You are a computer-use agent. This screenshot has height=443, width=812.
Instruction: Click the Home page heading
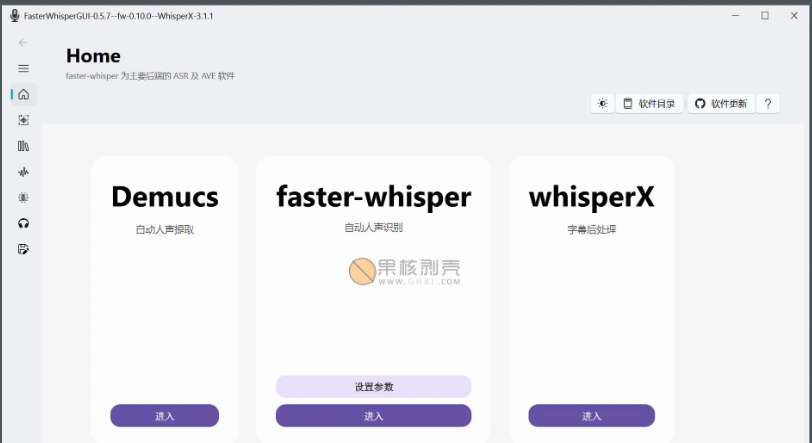coord(93,55)
